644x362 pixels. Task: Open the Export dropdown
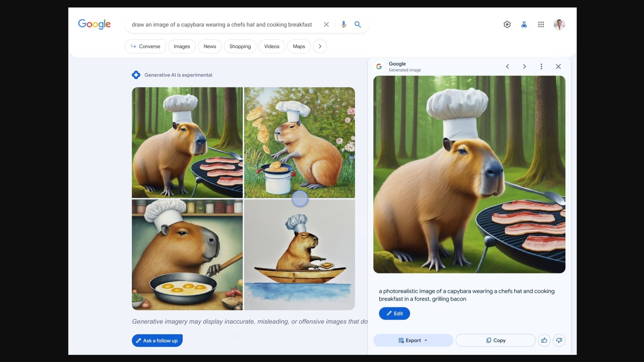coord(413,340)
